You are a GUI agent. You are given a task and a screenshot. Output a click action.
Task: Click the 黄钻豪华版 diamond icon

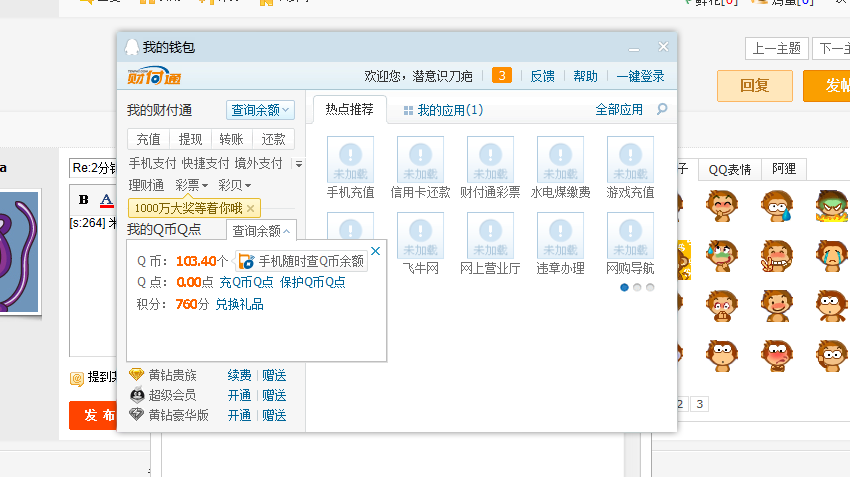tap(137, 415)
